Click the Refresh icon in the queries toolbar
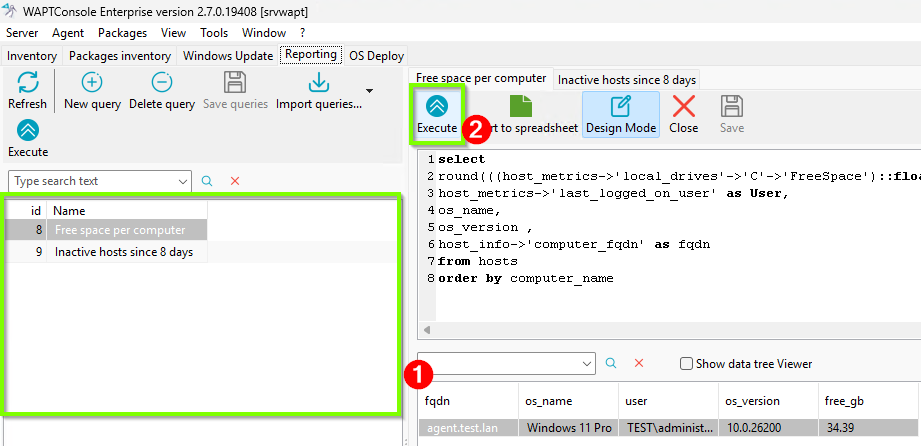921x446 pixels. click(27, 83)
